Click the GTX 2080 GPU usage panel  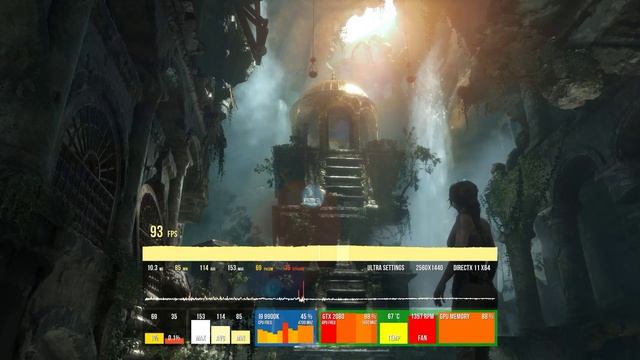(x=349, y=328)
